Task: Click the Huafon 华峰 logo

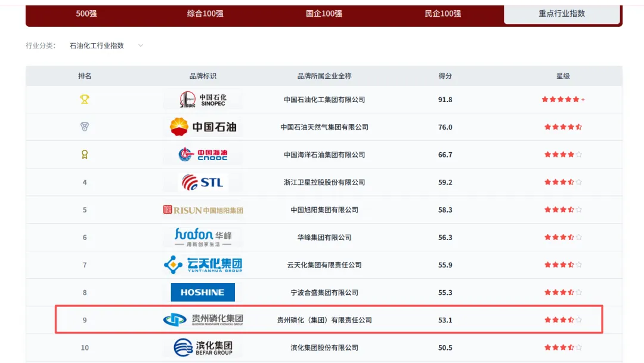Action: tap(203, 237)
